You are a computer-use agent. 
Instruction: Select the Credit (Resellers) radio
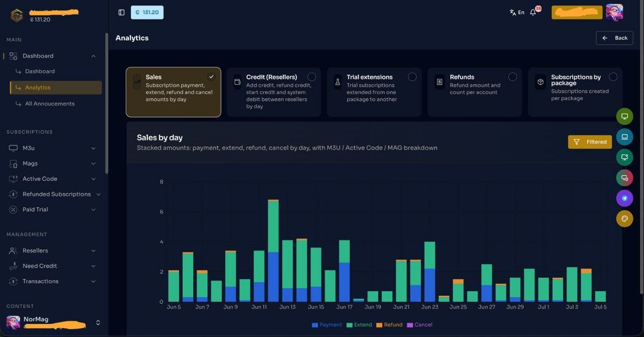(x=312, y=77)
